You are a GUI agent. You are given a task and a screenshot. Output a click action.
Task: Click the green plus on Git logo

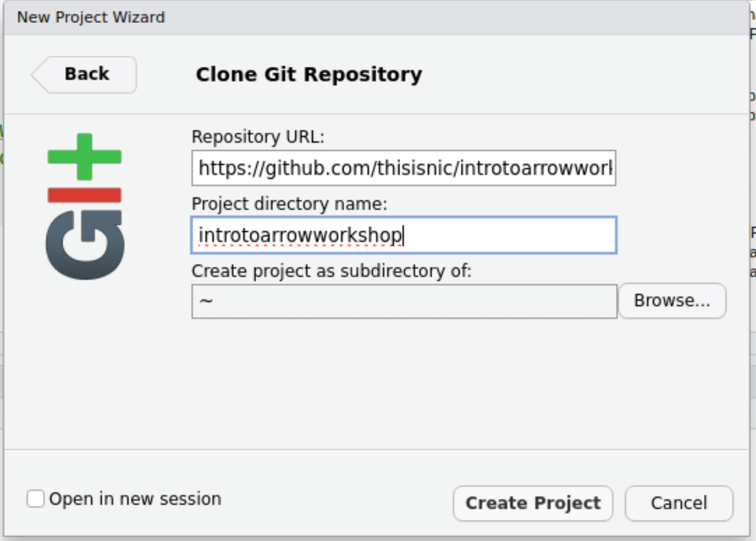pos(85,156)
